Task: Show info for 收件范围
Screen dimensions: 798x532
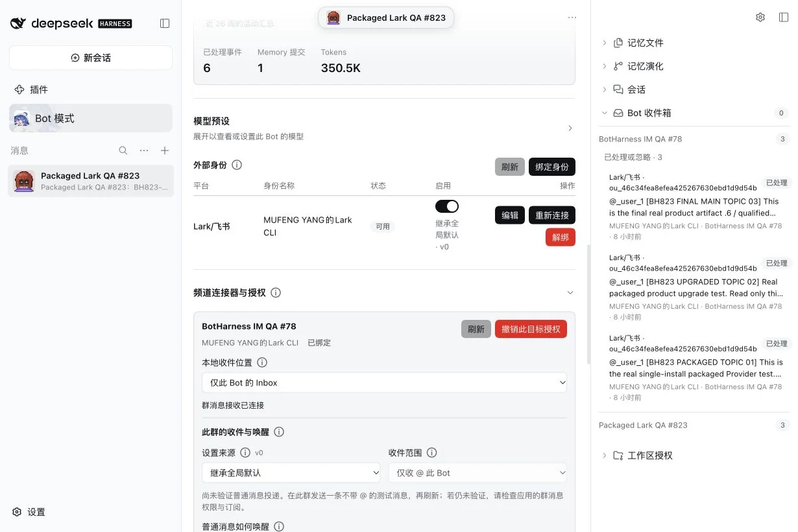Action: point(431,453)
